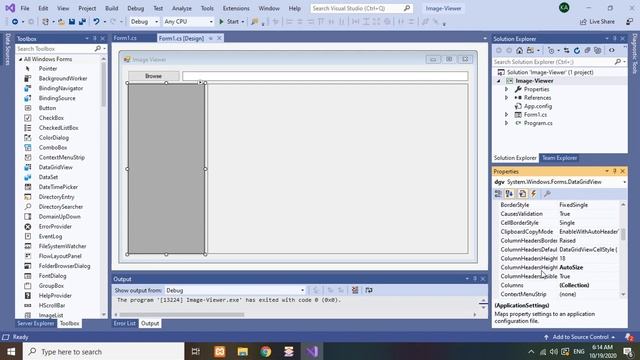The height and width of the screenshot is (360, 640).
Task: Toggle Word Wrap in Output panel
Action: (369, 290)
